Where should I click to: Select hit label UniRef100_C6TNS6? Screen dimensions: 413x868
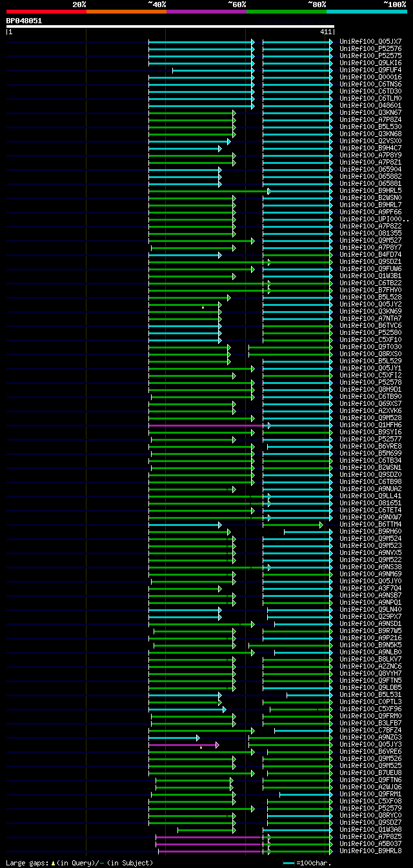point(370,84)
